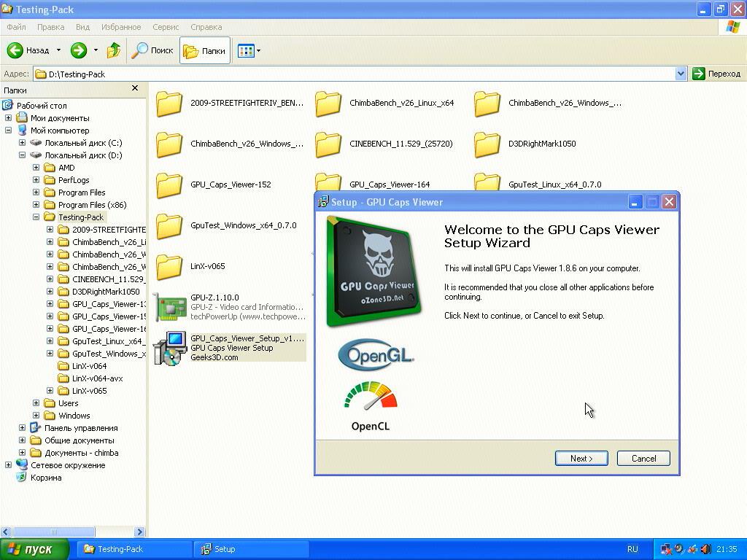Image resolution: width=747 pixels, height=560 pixels.
Task: Select GpuTest_Windows_x64_0.7.0 folder icon
Action: [169, 226]
